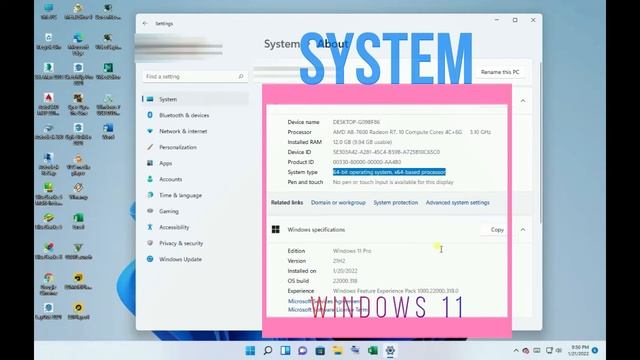640x360 pixels.
Task: Open Advanced system settings link
Action: coord(458,202)
